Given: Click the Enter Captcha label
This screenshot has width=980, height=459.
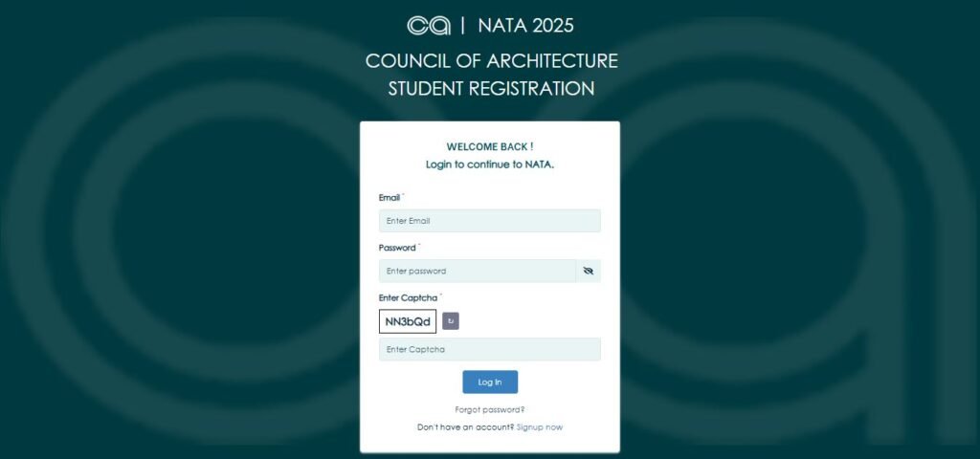Looking at the screenshot, I should click(x=408, y=298).
